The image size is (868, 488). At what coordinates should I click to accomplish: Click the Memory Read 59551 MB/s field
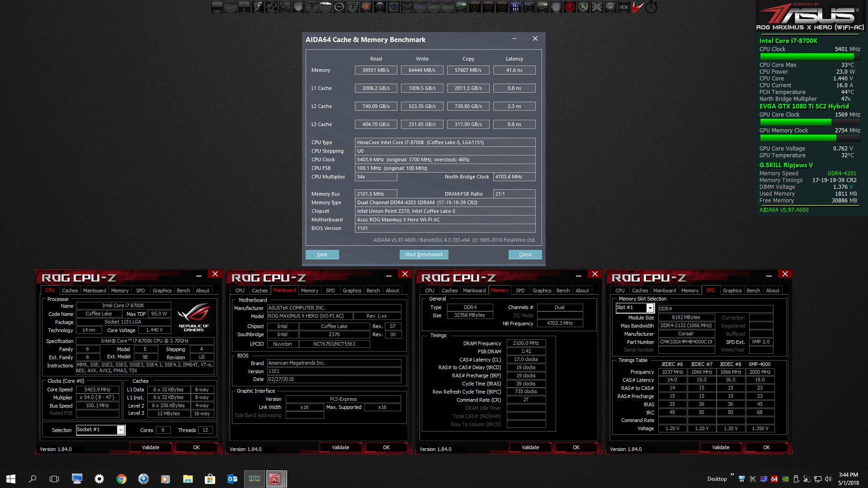[376, 70]
